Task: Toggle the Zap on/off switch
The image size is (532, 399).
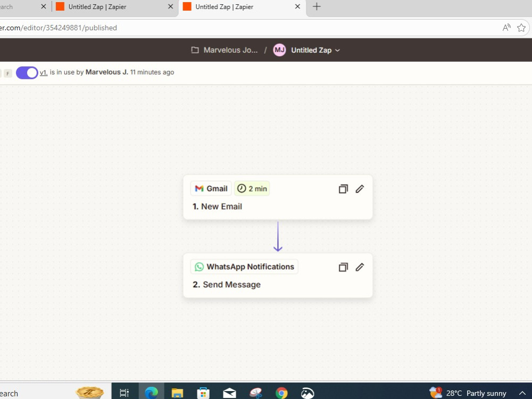Action: tap(27, 72)
